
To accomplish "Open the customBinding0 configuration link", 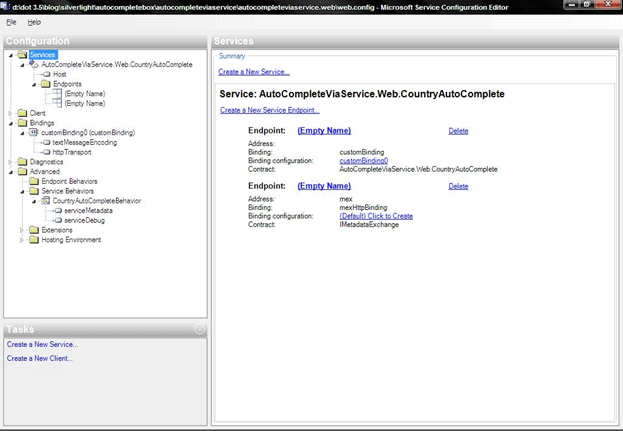I will point(364,160).
